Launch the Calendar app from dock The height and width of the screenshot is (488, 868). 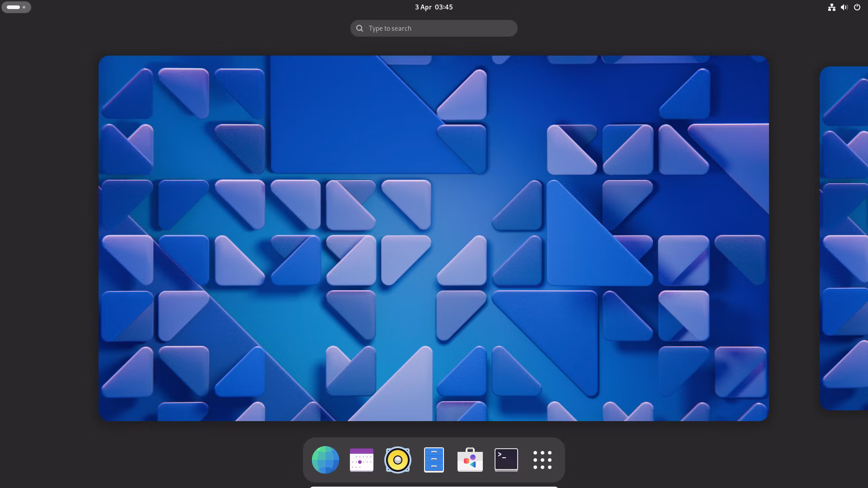point(361,460)
